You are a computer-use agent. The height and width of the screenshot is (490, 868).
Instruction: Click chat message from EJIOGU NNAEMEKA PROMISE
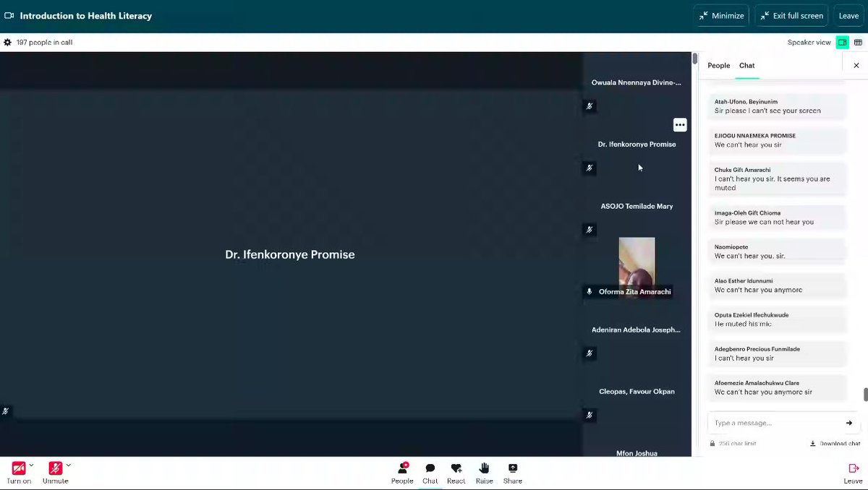pos(777,140)
